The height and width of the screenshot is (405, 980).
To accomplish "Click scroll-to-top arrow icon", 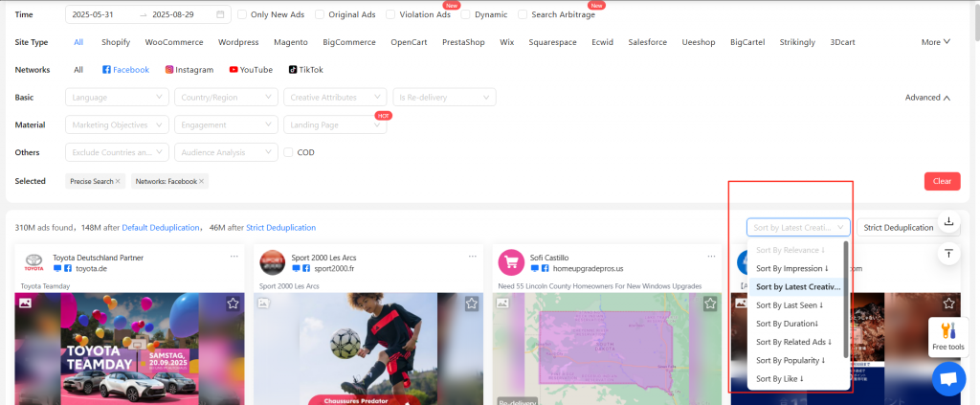I will 948,254.
